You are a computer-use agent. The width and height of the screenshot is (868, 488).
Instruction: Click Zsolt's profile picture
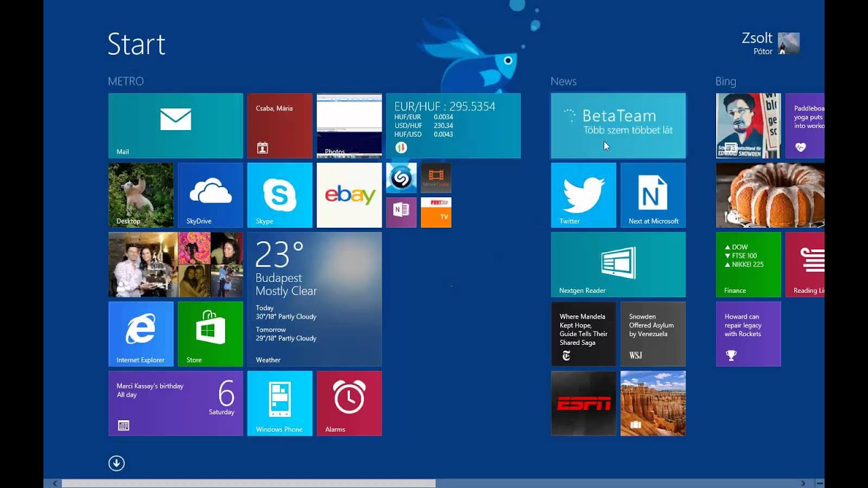click(x=789, y=43)
